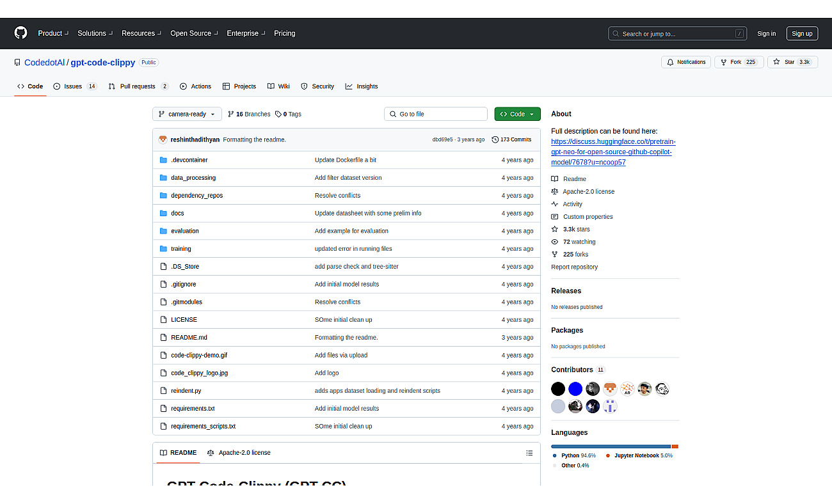The width and height of the screenshot is (832, 504).
Task: Open the docs folder
Action: (x=177, y=213)
